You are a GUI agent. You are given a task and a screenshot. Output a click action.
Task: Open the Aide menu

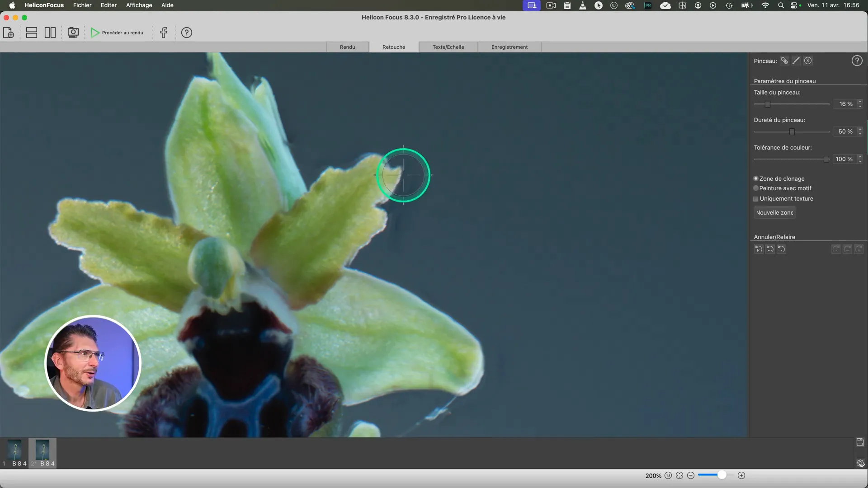(x=167, y=5)
